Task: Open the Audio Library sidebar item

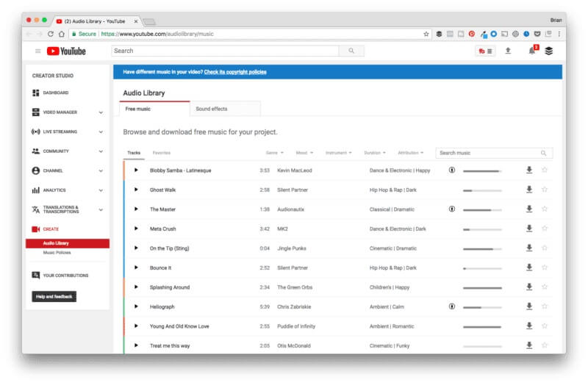Action: click(x=68, y=243)
